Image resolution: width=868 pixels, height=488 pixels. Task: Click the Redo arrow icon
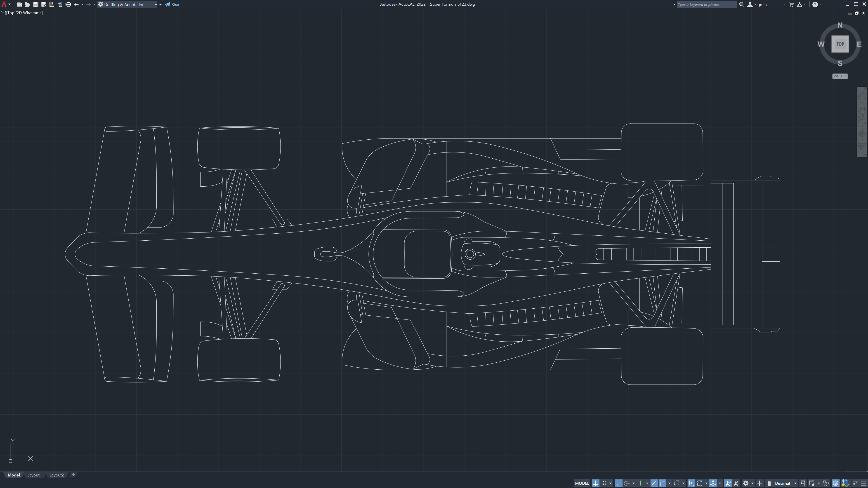(x=88, y=5)
